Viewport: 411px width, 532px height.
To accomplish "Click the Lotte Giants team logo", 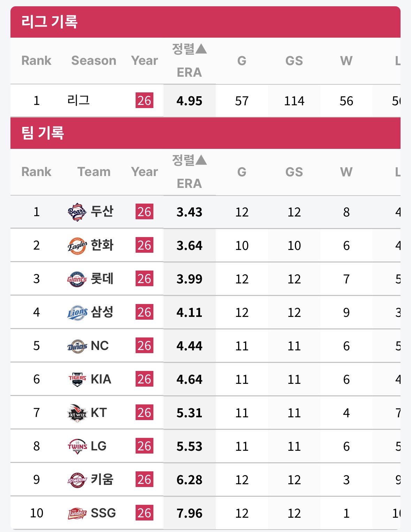I will [x=77, y=279].
